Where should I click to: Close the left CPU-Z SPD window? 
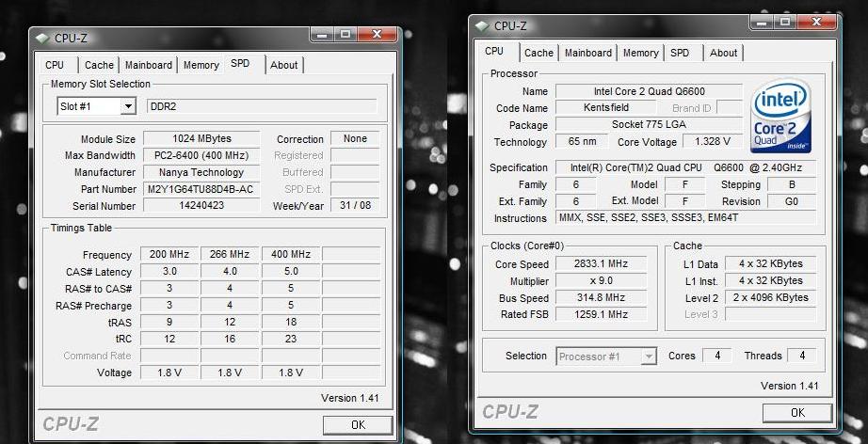click(x=377, y=34)
